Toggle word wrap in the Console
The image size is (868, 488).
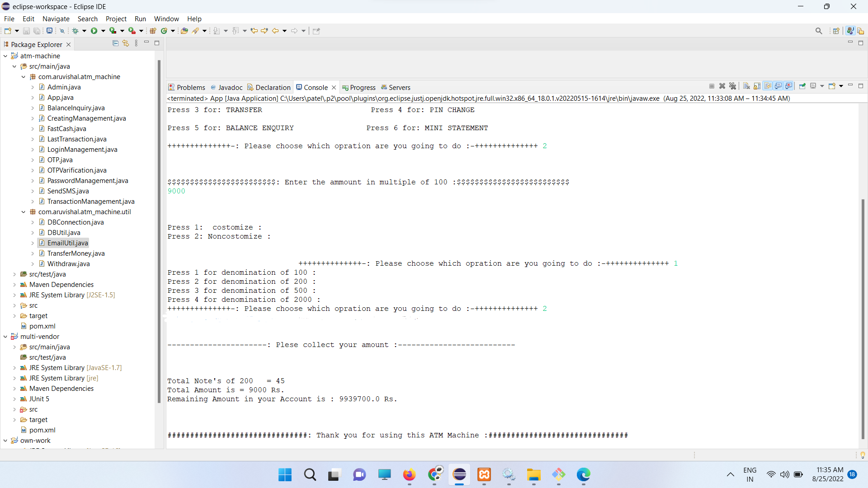tap(769, 86)
